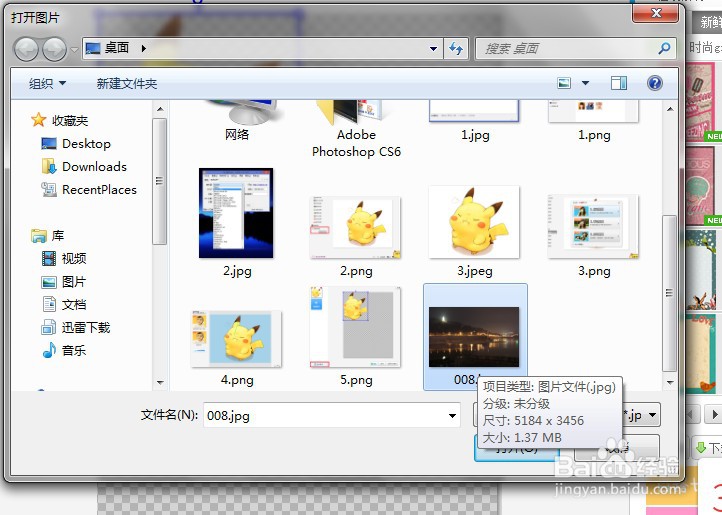Click the 文件名 input field
The image size is (722, 515).
(332, 416)
